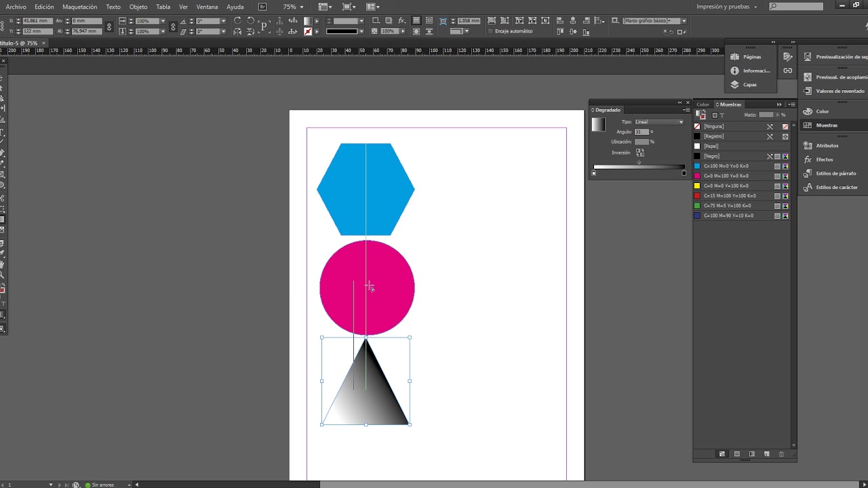The image size is (868, 488).
Task: Click the Y position field 122 mm
Action: coord(38,31)
